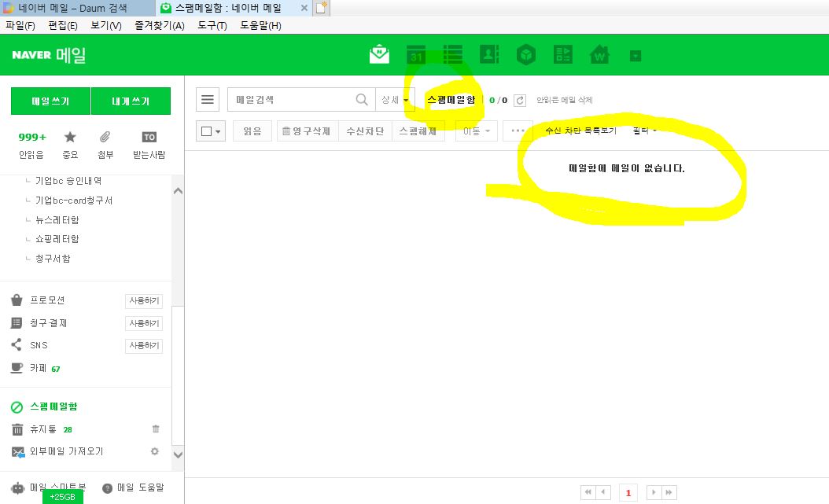Click the NAVER 메일 logo
The height and width of the screenshot is (504, 829).
tap(49, 55)
